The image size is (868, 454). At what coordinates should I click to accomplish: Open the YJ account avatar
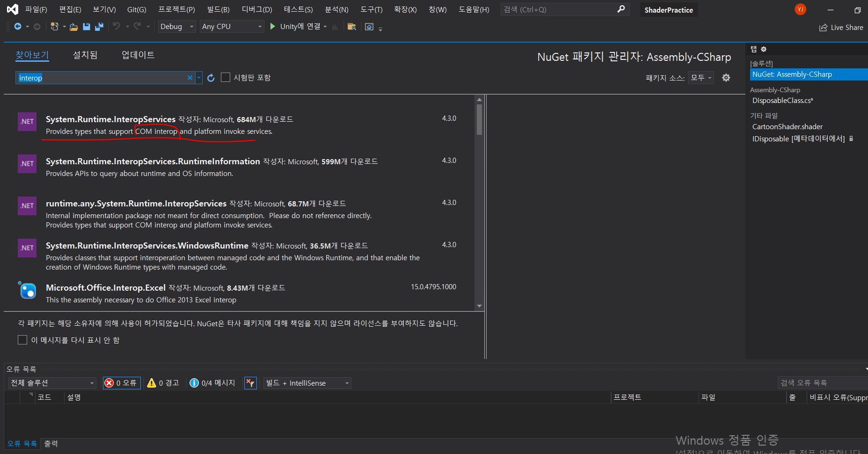[x=800, y=9]
